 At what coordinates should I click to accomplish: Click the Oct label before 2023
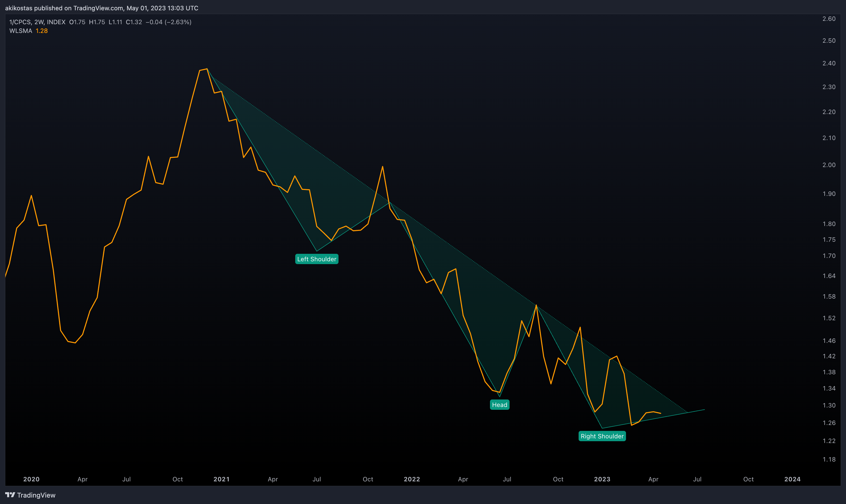coord(559,479)
